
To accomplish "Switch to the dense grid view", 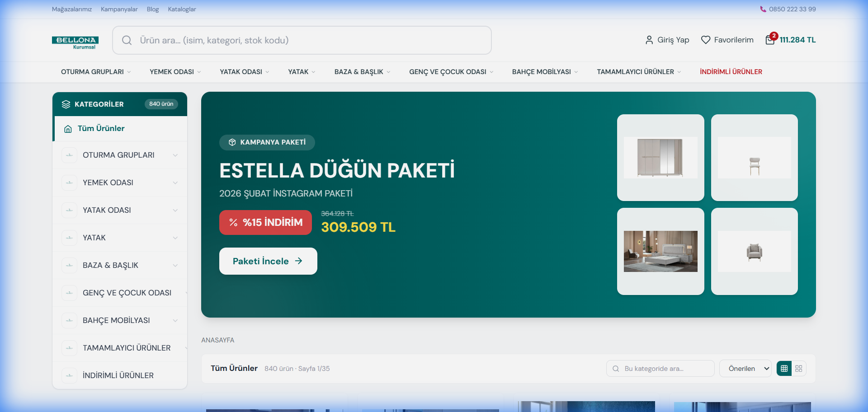I will pos(799,369).
